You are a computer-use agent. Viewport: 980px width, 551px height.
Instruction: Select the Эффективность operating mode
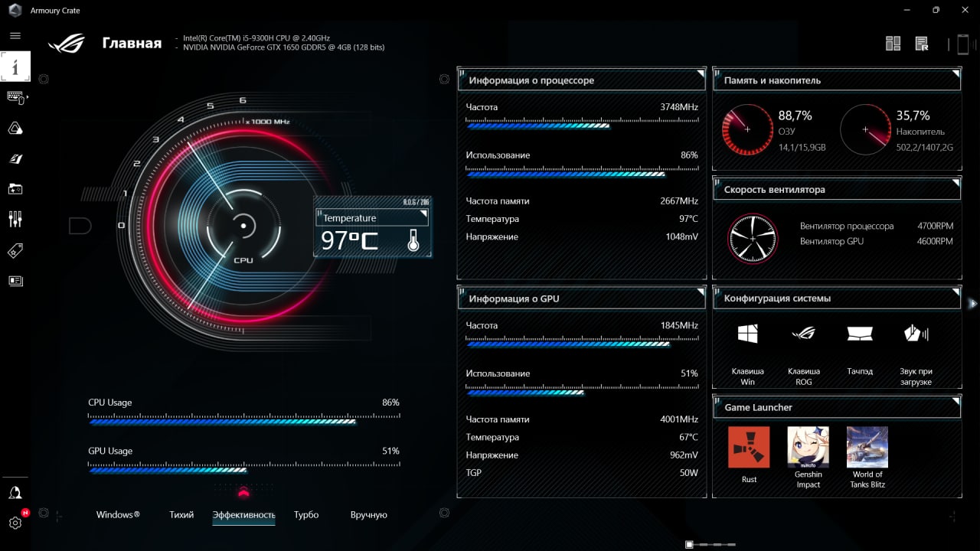click(x=243, y=515)
